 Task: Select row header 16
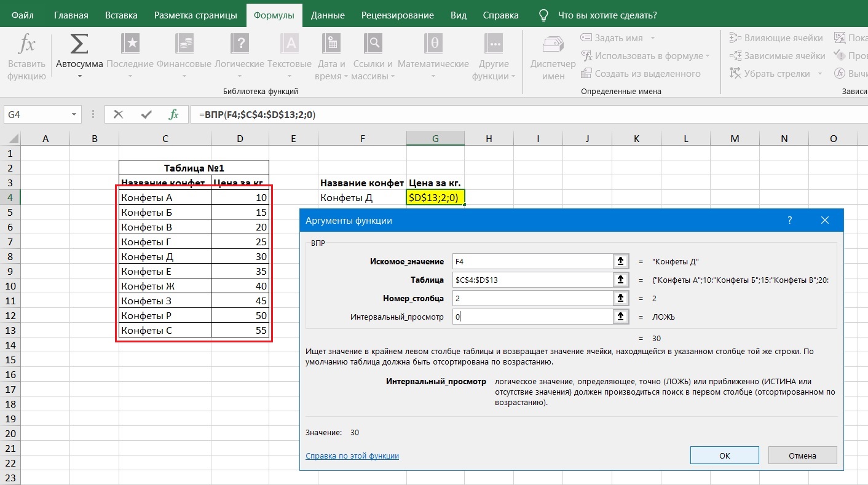tap(10, 374)
